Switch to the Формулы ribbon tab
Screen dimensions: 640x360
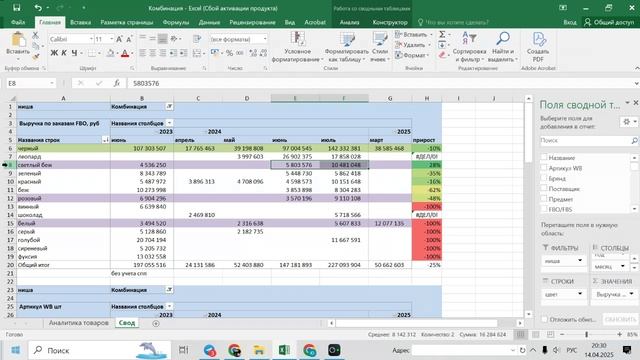176,22
